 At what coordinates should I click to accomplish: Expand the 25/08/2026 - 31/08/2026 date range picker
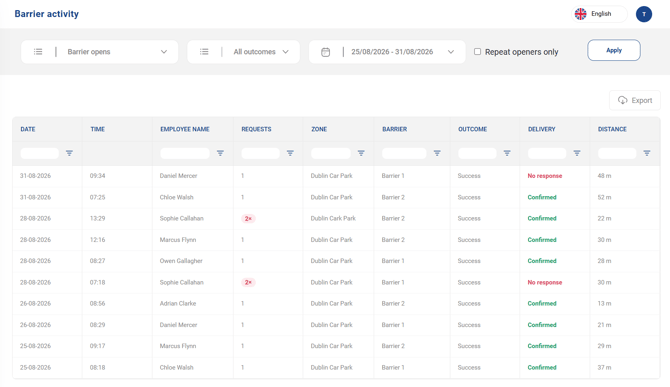point(387,52)
